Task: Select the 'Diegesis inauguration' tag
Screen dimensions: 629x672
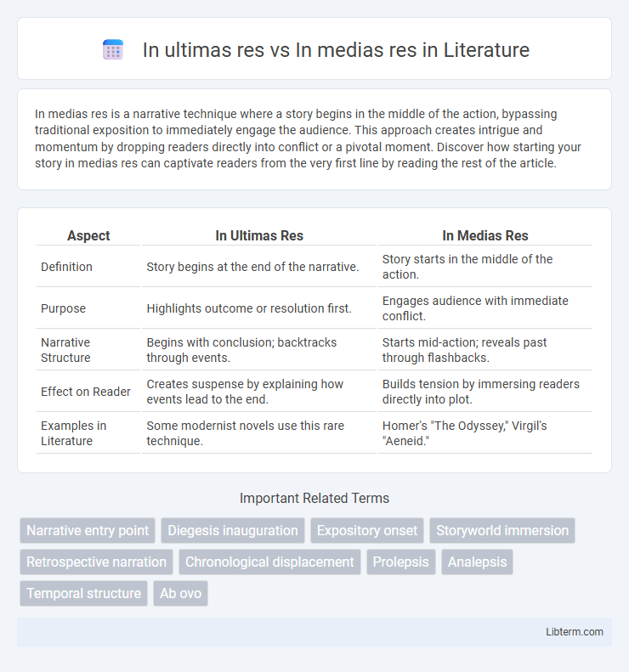Action: 233,531
